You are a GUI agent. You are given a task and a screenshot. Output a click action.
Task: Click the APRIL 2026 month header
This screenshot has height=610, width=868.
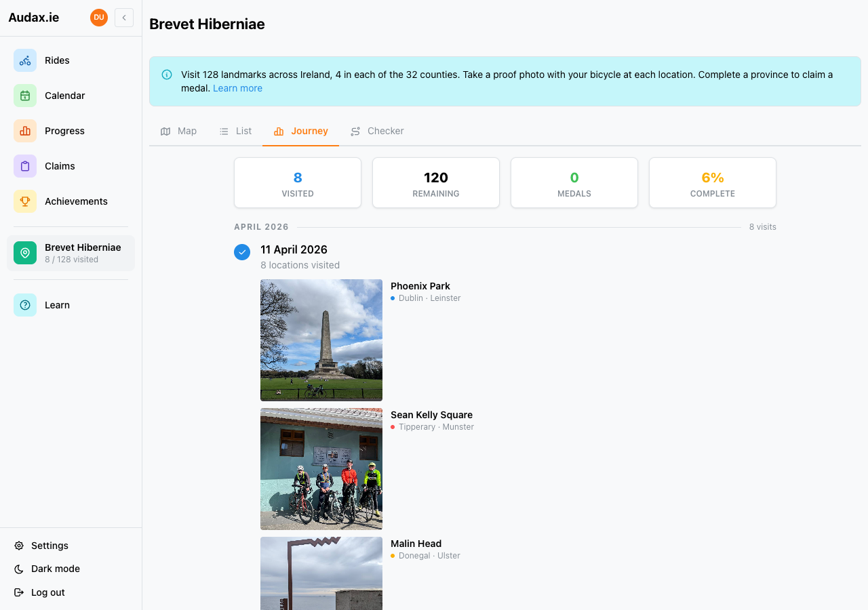(x=261, y=227)
